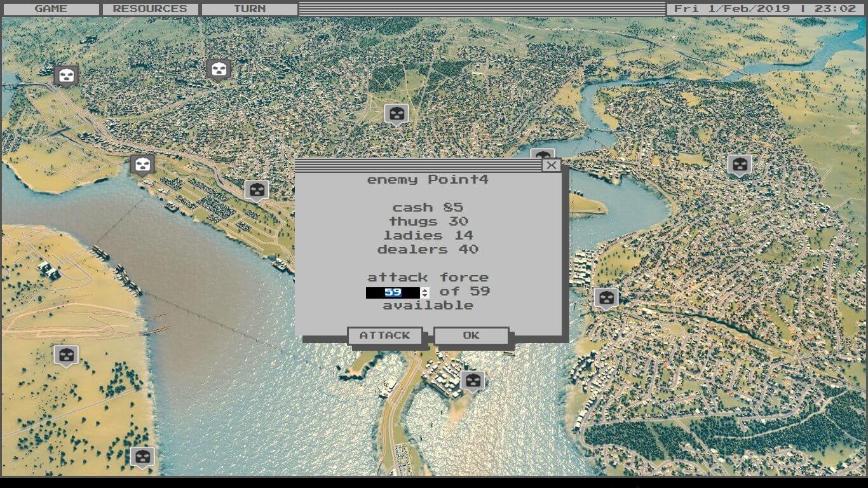The height and width of the screenshot is (488, 868).
Task: Click the date and time display
Action: [765, 9]
